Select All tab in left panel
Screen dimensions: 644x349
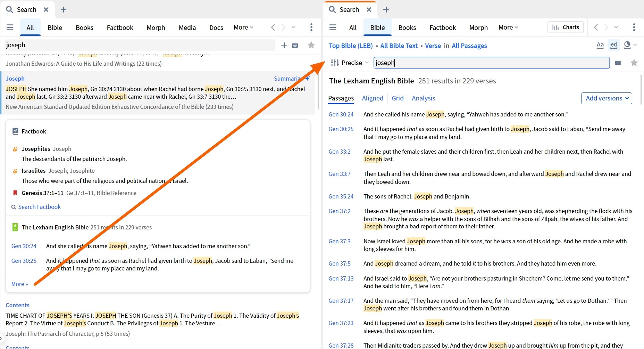click(30, 27)
